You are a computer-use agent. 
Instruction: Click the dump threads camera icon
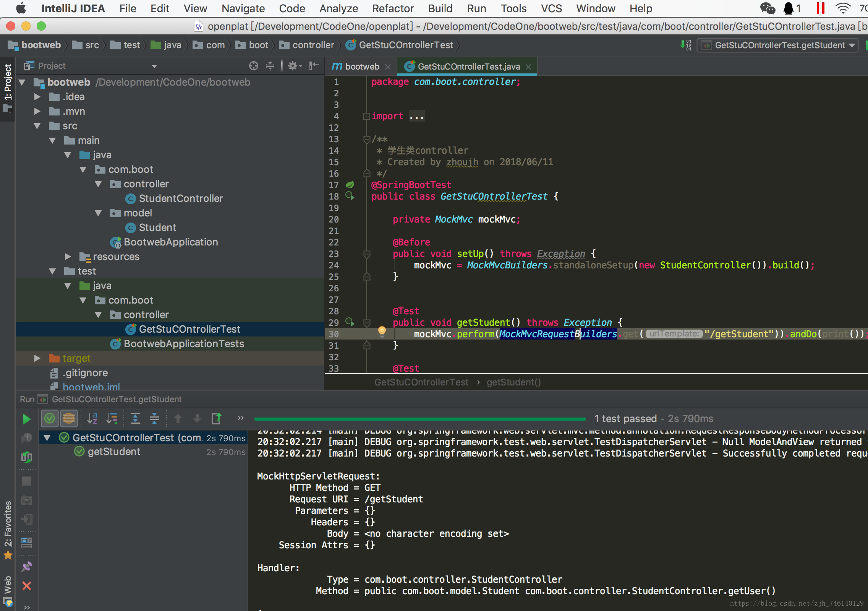[x=27, y=500]
